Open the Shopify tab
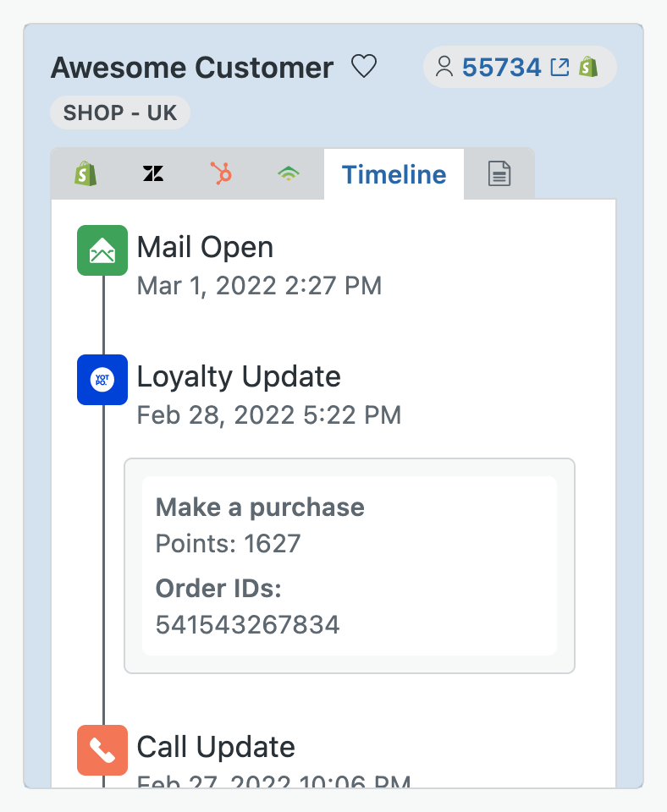Viewport: 667px width, 812px height. coord(85,173)
